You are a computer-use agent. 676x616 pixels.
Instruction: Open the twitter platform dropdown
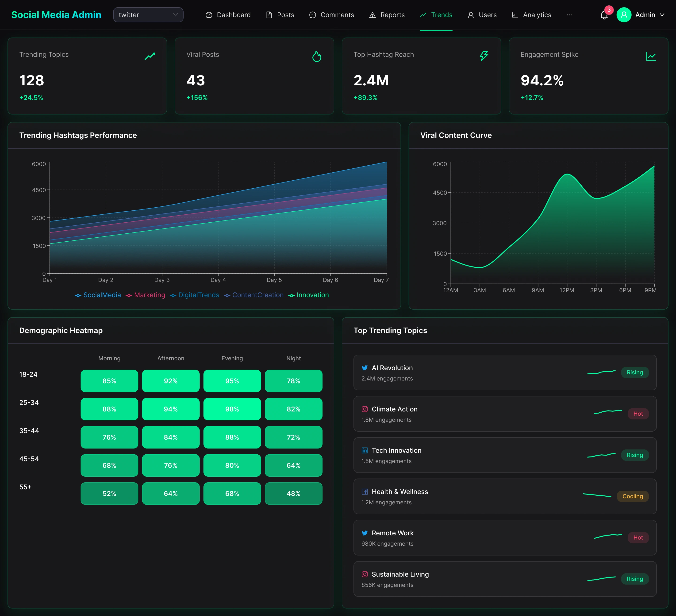coord(148,15)
